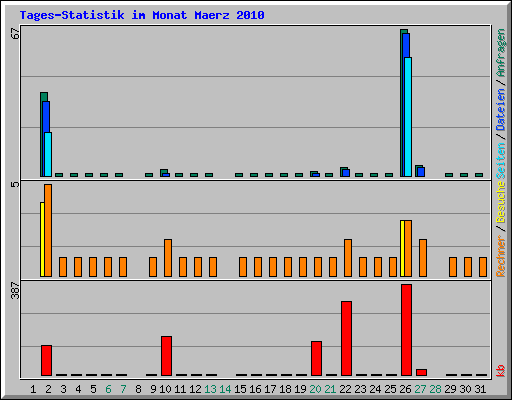
Task: Click the x-axis day label "8"
Action: 138,389
